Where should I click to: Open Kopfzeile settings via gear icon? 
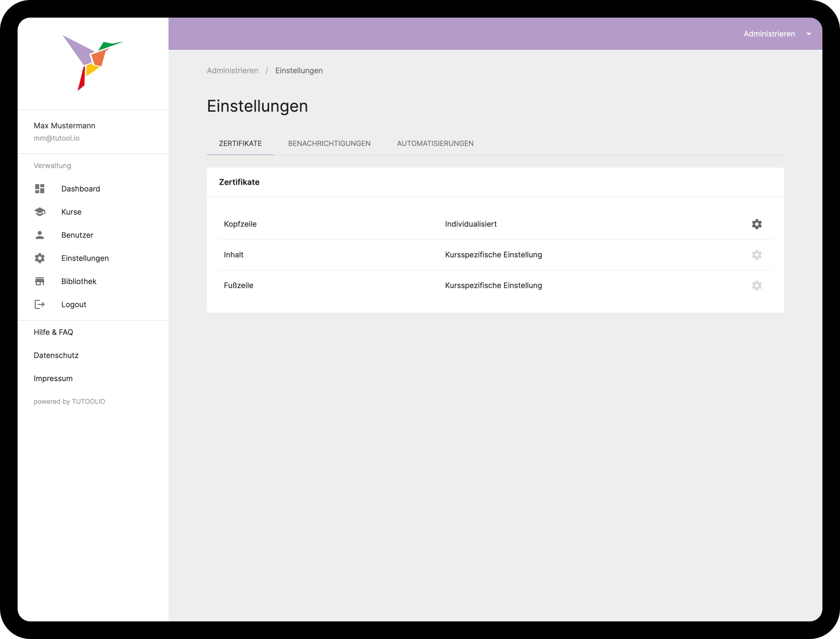(x=757, y=224)
